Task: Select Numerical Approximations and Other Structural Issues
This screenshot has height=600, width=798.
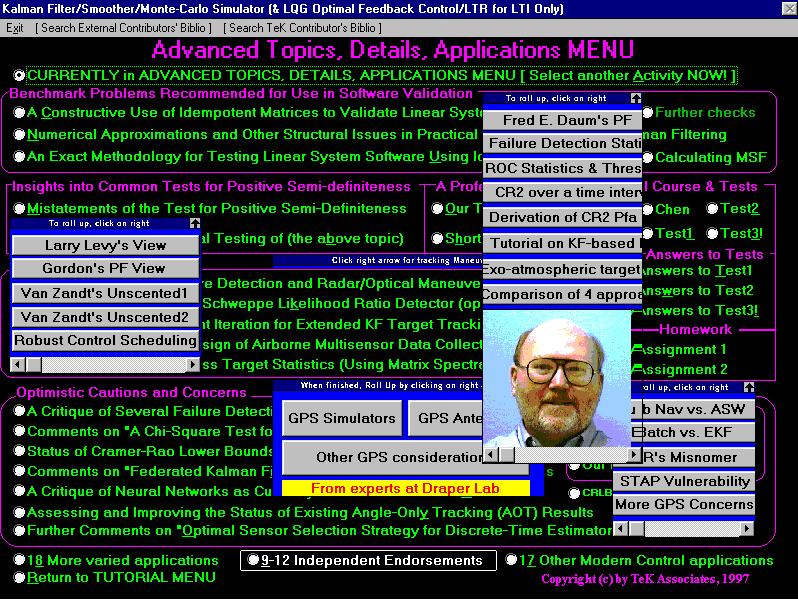Action: (19, 134)
